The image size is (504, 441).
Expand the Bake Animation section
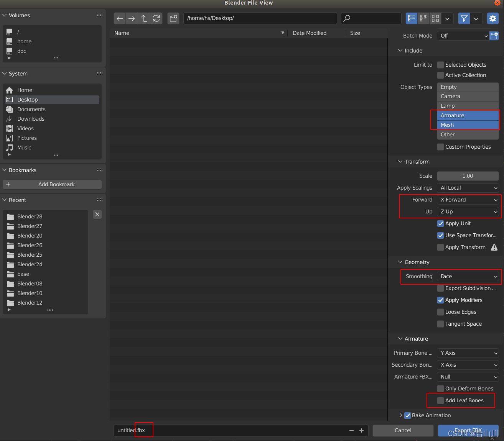point(400,416)
